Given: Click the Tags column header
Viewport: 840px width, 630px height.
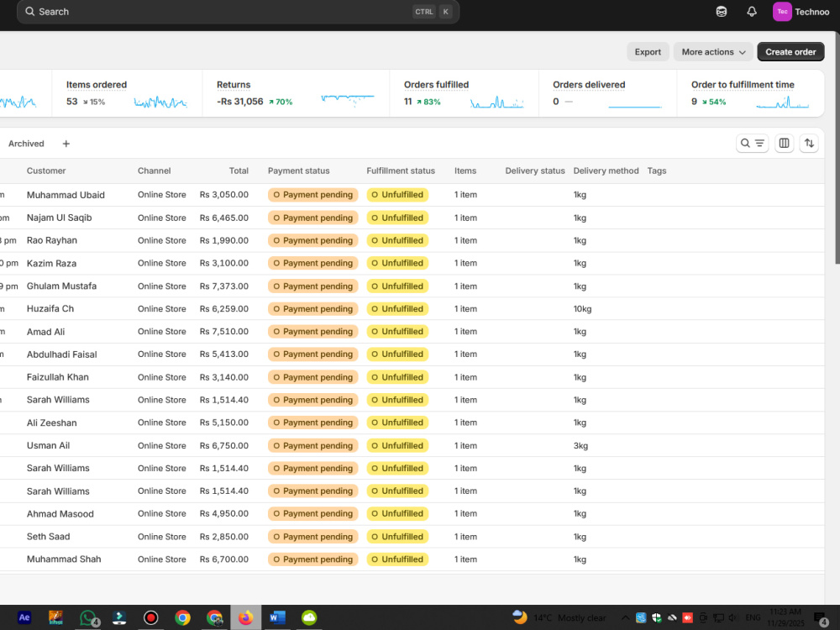Looking at the screenshot, I should pyautogui.click(x=657, y=171).
